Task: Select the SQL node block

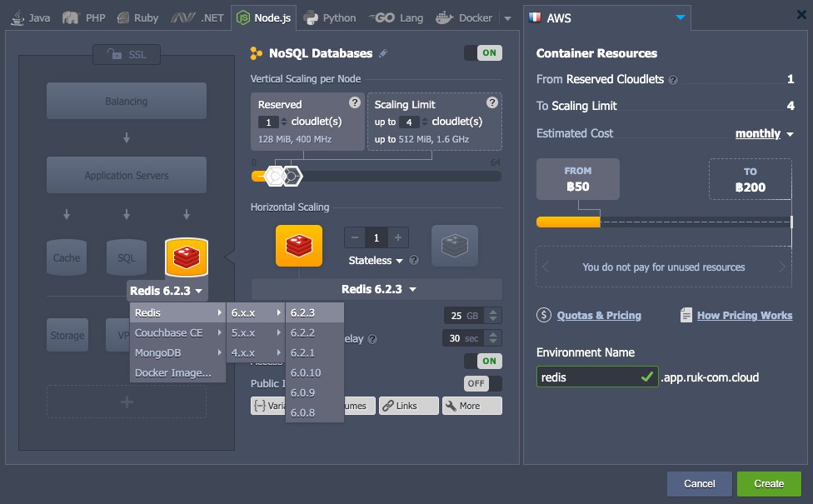Action: tap(127, 257)
